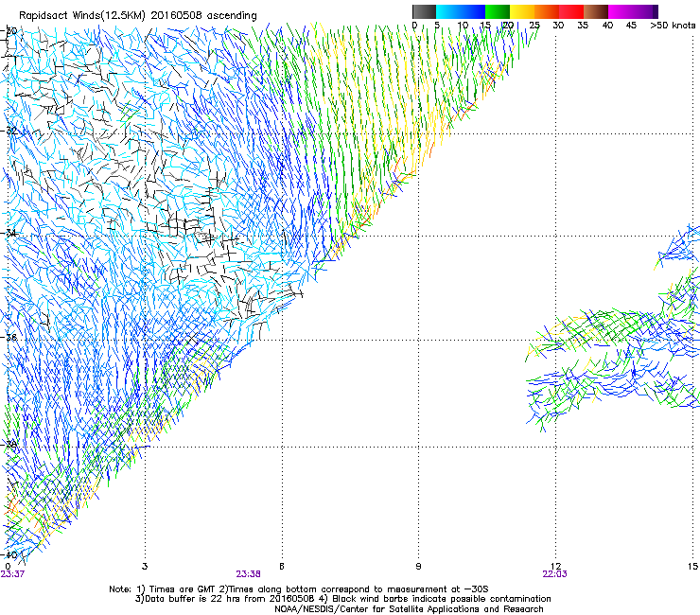The width and height of the screenshot is (700, 615).
Task: Click the '45' label under the color bar
Action: pos(631,26)
